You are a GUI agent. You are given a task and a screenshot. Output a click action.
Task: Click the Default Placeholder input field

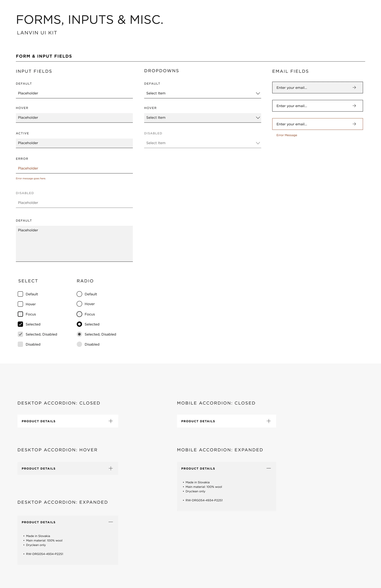click(x=74, y=93)
